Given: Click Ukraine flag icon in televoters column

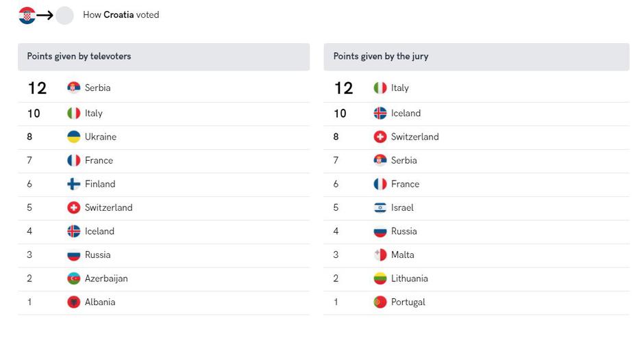Looking at the screenshot, I should (74, 137).
